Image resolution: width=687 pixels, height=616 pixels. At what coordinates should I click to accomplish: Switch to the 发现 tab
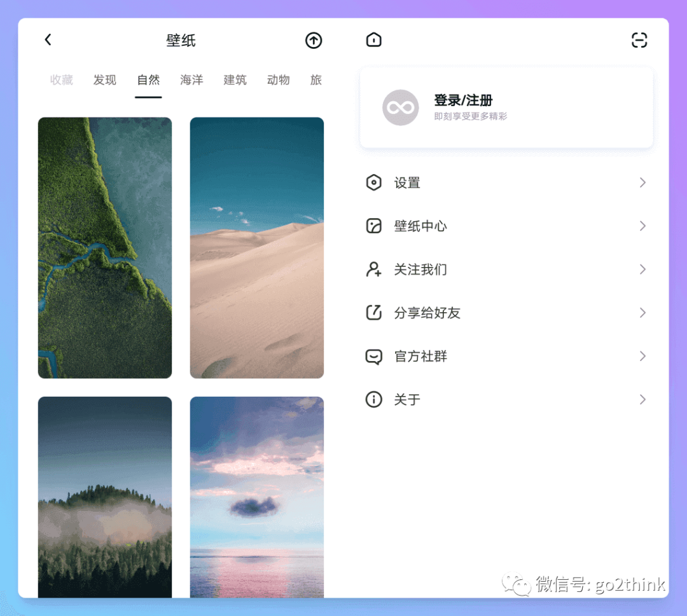[105, 79]
